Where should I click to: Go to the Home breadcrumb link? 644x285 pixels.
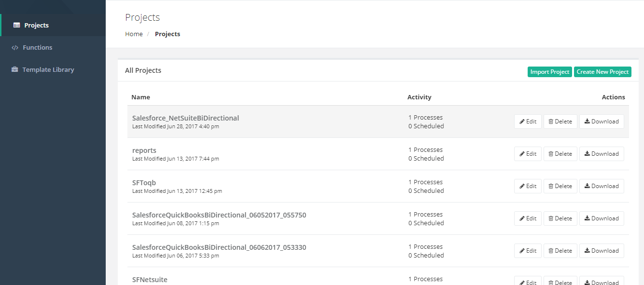[134, 34]
